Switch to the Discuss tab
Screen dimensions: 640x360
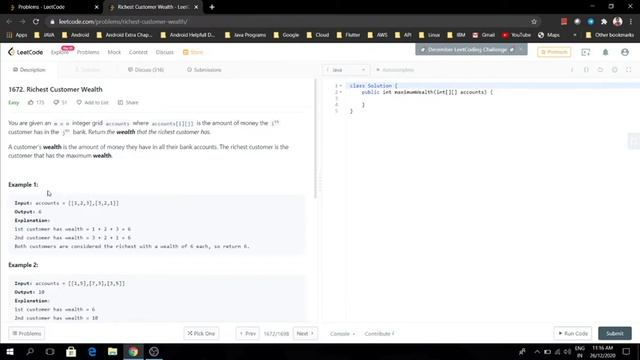click(x=146, y=70)
